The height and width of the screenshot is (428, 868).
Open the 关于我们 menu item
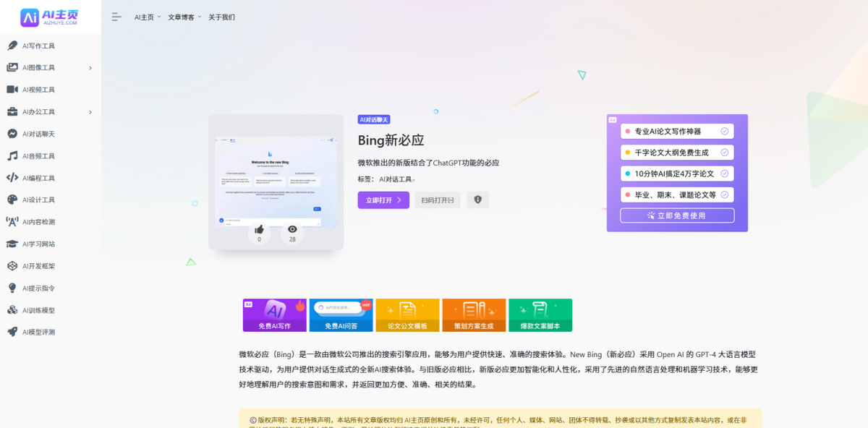[x=221, y=17]
